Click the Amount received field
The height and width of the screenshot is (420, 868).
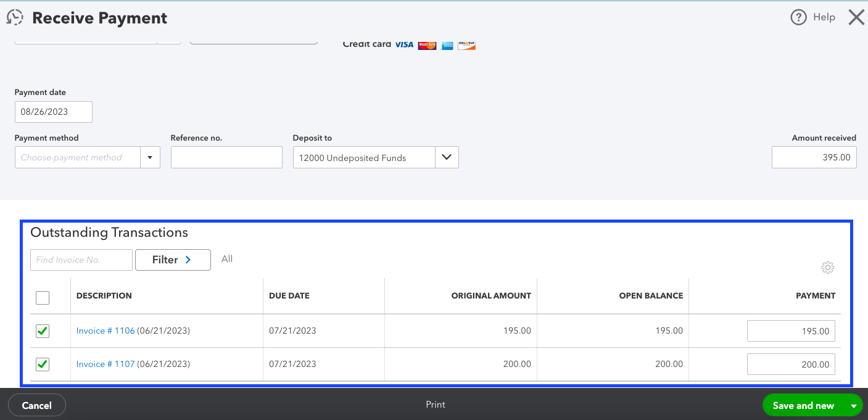[x=814, y=157]
